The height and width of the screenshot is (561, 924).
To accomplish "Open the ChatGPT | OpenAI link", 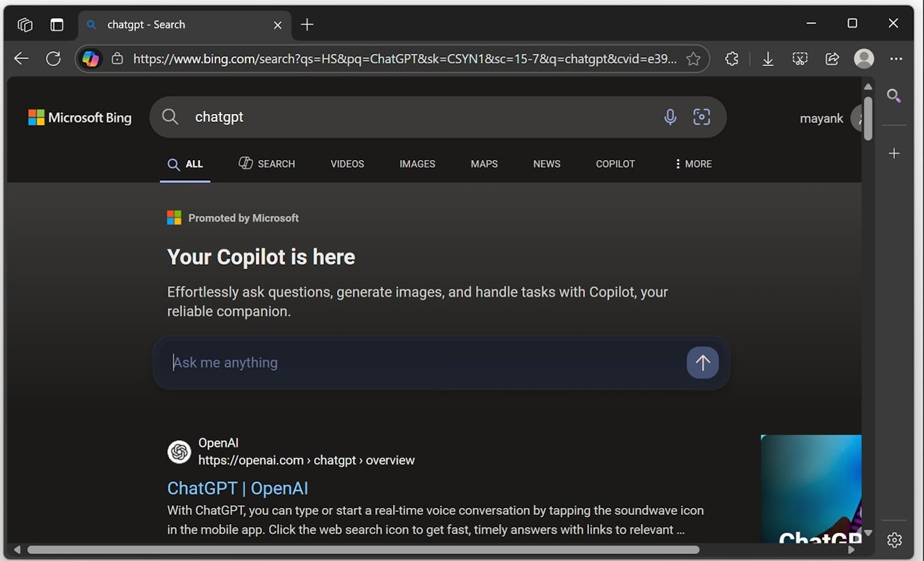I will tap(238, 488).
